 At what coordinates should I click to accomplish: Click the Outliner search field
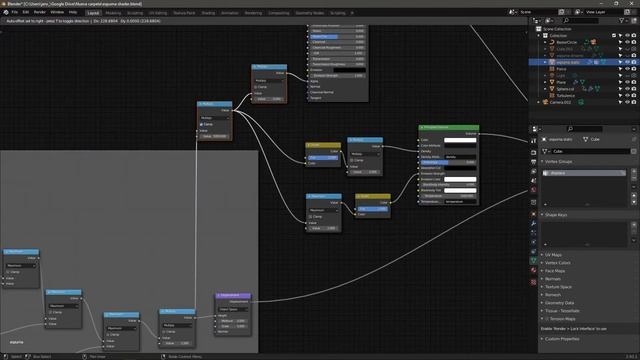click(581, 20)
